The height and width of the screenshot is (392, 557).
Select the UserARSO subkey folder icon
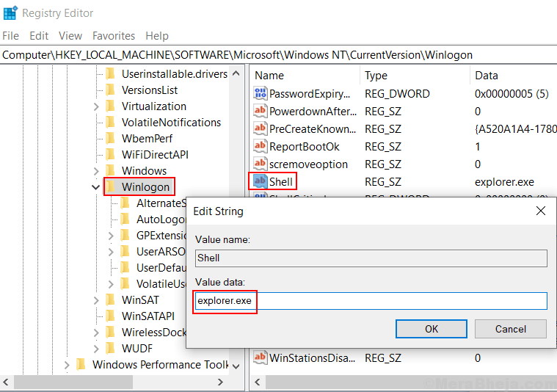pos(125,252)
